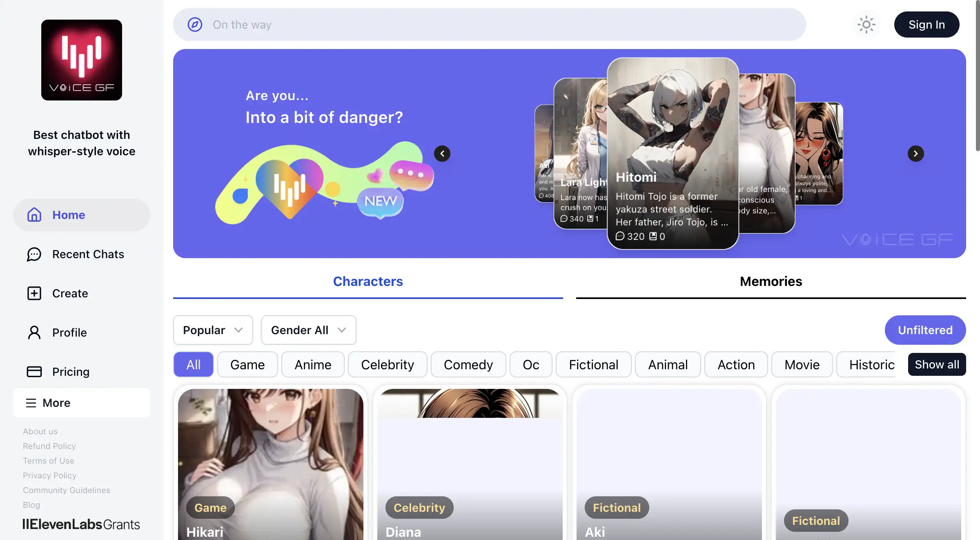Go back in carousel using the left arrow
Image resolution: width=980 pixels, height=540 pixels.
point(442,154)
